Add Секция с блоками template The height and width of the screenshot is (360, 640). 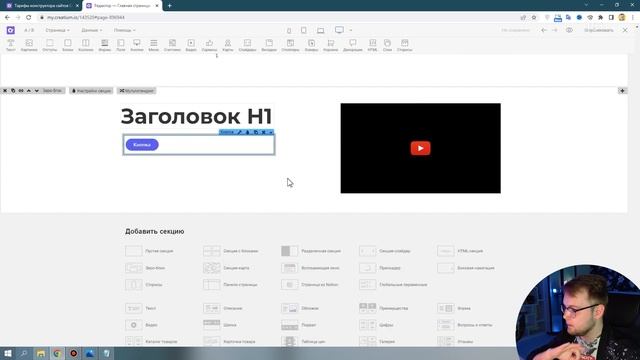pyautogui.click(x=231, y=251)
